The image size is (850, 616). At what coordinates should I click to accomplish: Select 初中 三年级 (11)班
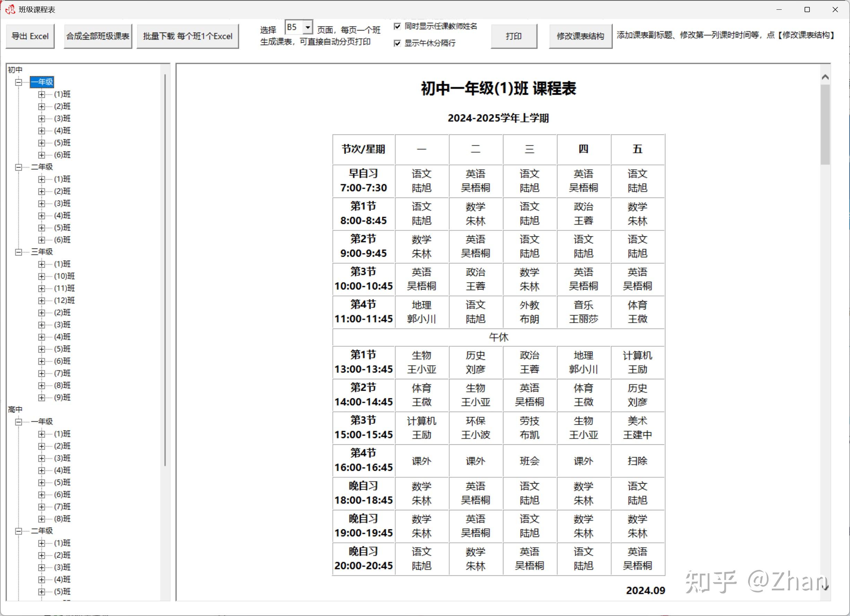64,288
